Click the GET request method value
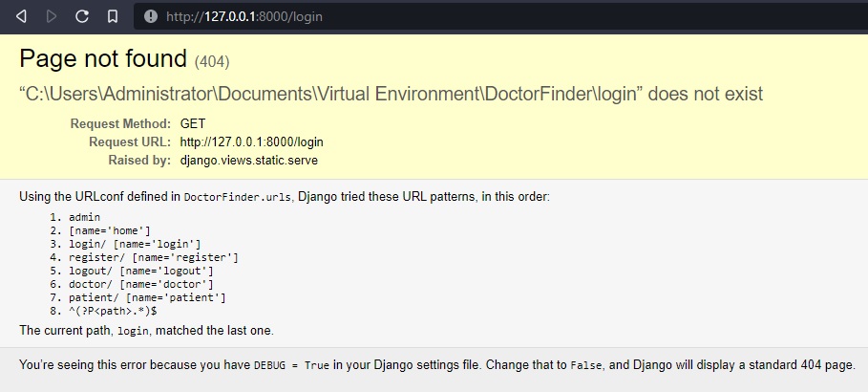This screenshot has width=868, height=392. (x=193, y=123)
